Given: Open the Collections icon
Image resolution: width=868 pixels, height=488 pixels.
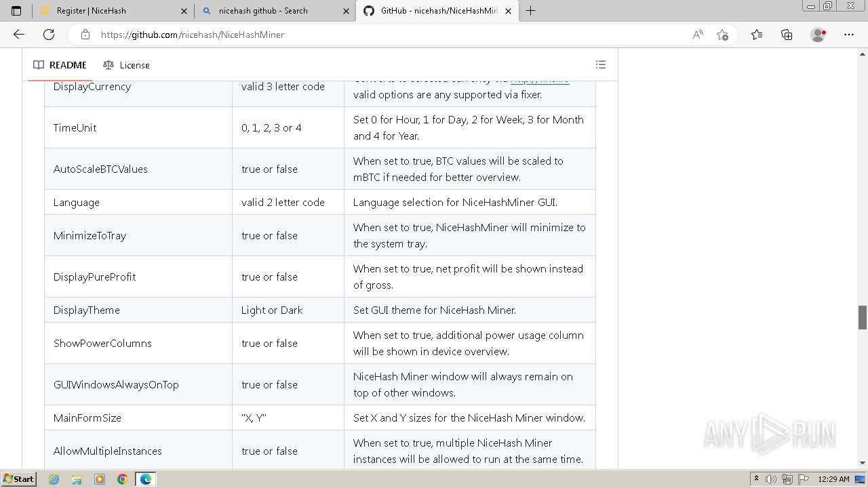Looking at the screenshot, I should pyautogui.click(x=787, y=35).
